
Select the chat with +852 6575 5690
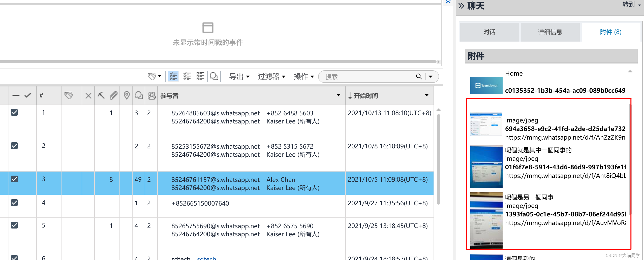[217, 234]
